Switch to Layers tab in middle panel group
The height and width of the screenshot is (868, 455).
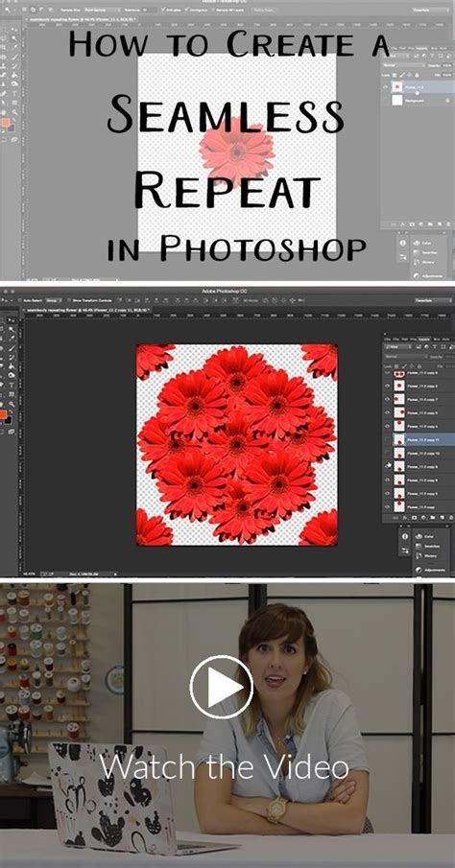click(423, 339)
